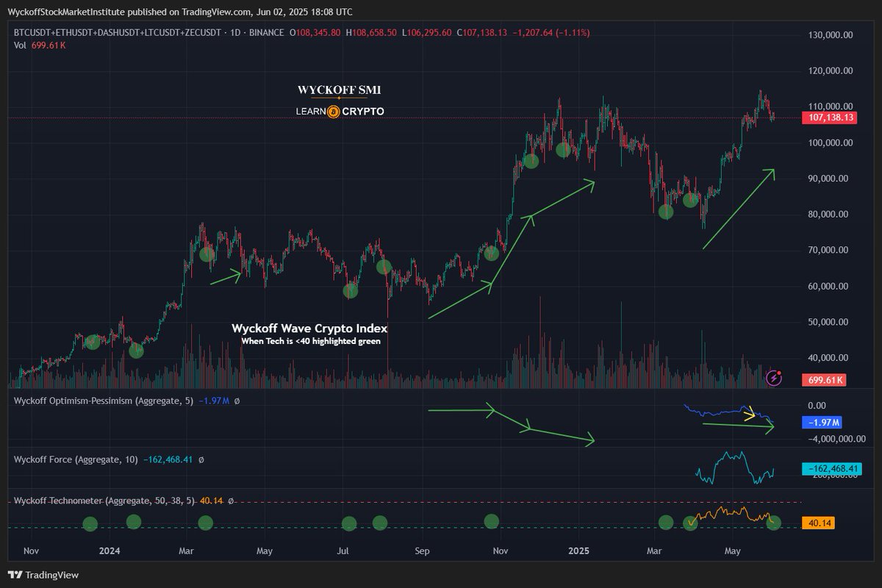Image resolution: width=882 pixels, height=588 pixels.
Task: Open the Wyckoff Force indicator title
Action: (x=76, y=459)
